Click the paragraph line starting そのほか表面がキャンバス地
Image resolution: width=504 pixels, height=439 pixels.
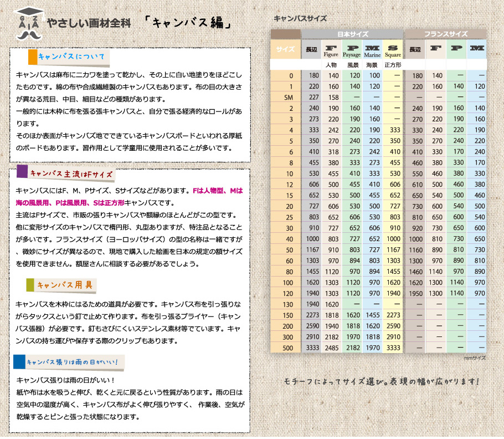pyautogui.click(x=129, y=136)
